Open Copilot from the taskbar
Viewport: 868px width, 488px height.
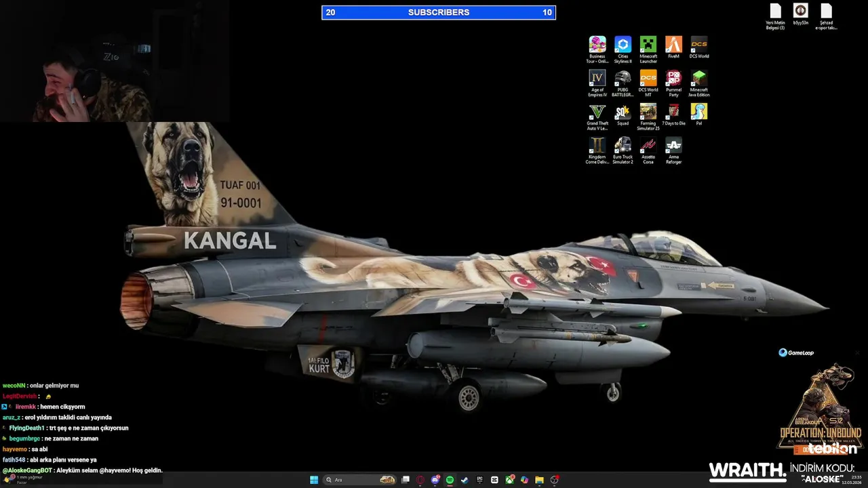point(524,480)
